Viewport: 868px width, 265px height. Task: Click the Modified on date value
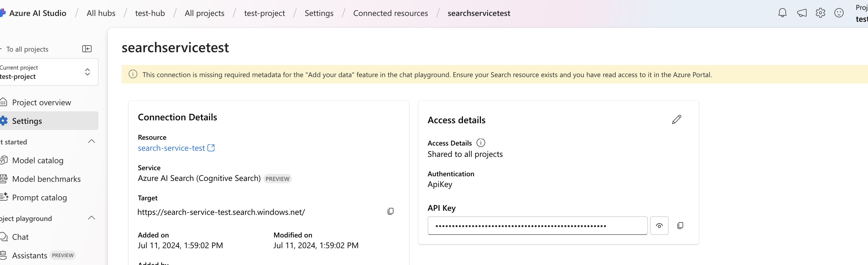point(316,246)
